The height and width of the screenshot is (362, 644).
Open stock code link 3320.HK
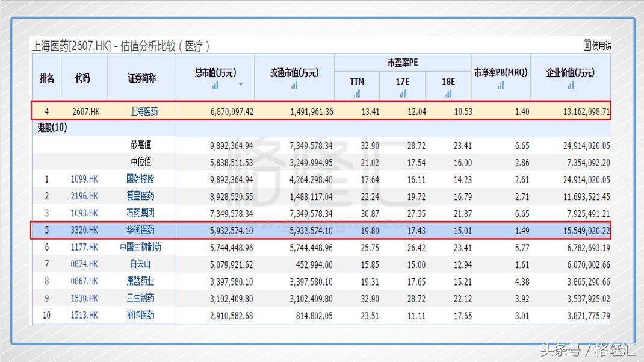(84, 230)
